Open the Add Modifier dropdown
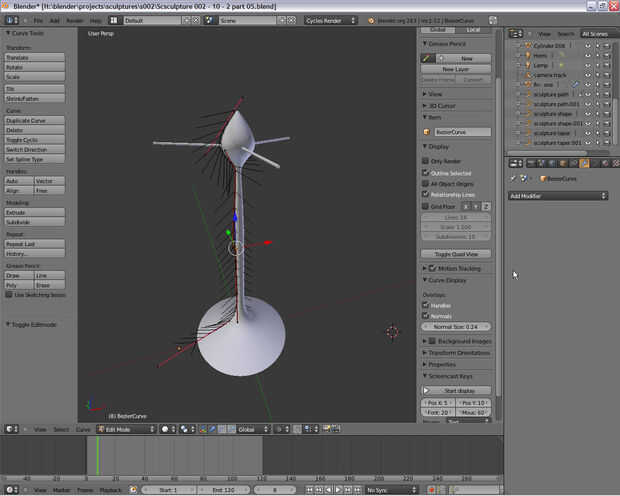 coord(558,196)
